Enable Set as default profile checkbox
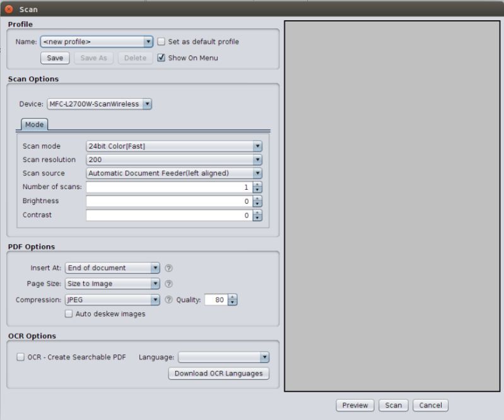Image resolution: width=504 pixels, height=420 pixels. point(161,42)
